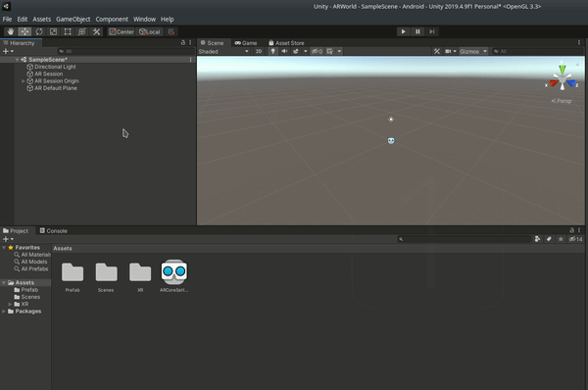The height and width of the screenshot is (390, 588).
Task: Select the Scale tool
Action: coord(53,32)
